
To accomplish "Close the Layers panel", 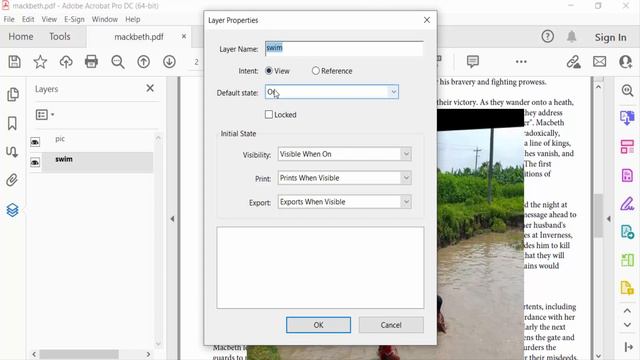I will click(x=150, y=88).
